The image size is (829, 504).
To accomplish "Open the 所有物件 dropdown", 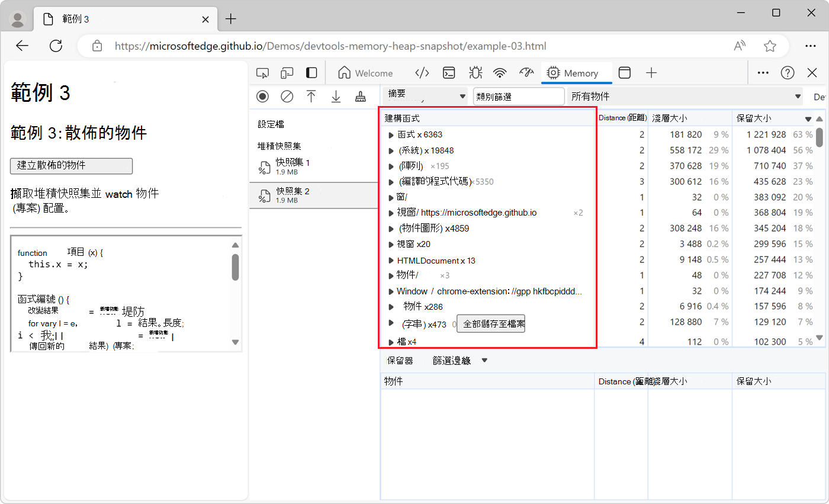I will pos(685,97).
